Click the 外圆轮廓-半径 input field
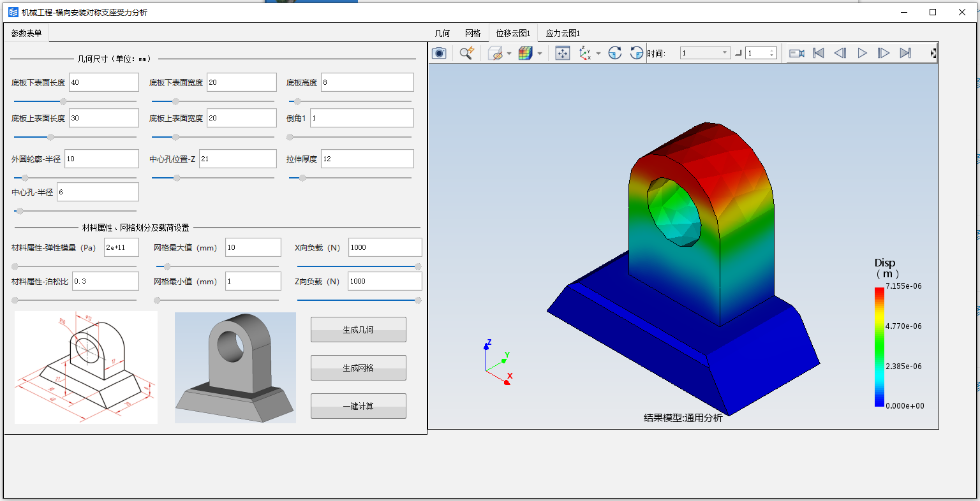Screen dimensions: 980x501 [x=101, y=159]
